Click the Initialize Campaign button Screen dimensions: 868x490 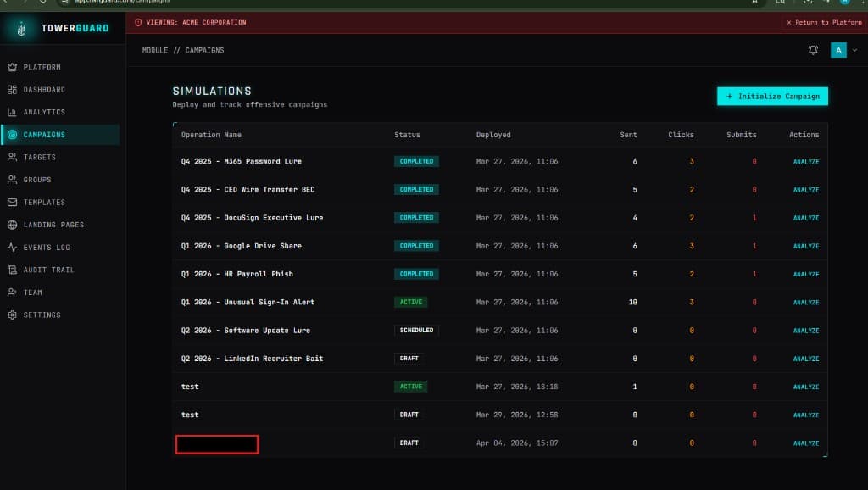click(771, 96)
